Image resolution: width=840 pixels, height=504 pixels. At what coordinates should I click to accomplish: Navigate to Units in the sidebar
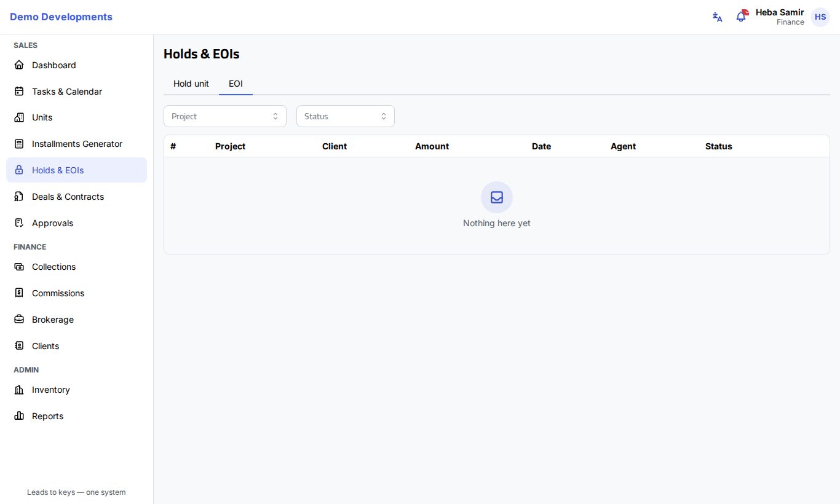pyautogui.click(x=76, y=117)
